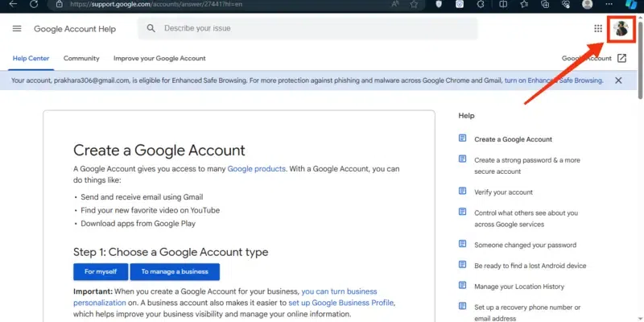
Task: Dismiss the Enhanced Safe Browsing banner
Action: coord(618,80)
